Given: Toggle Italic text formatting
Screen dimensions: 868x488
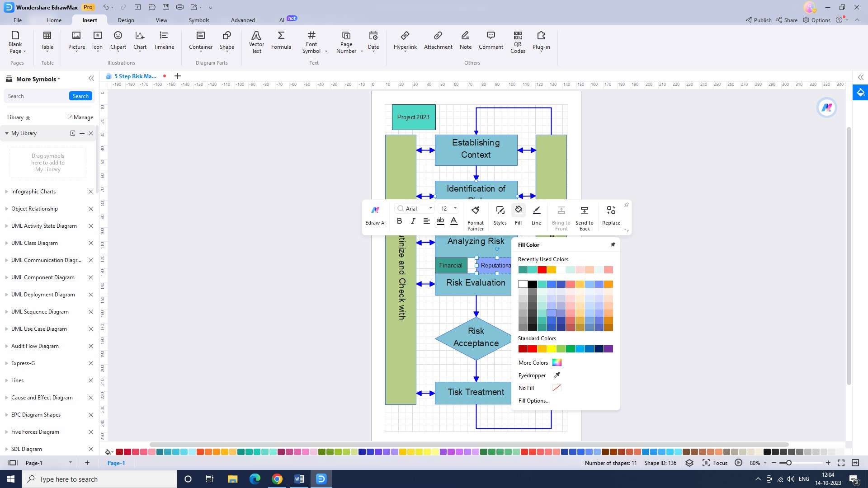Looking at the screenshot, I should [x=413, y=221].
